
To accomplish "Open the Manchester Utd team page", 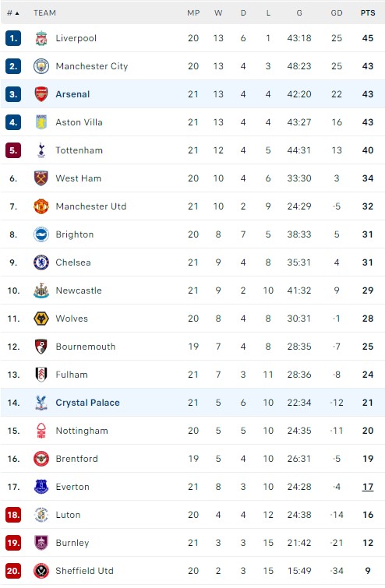I will (x=91, y=206).
